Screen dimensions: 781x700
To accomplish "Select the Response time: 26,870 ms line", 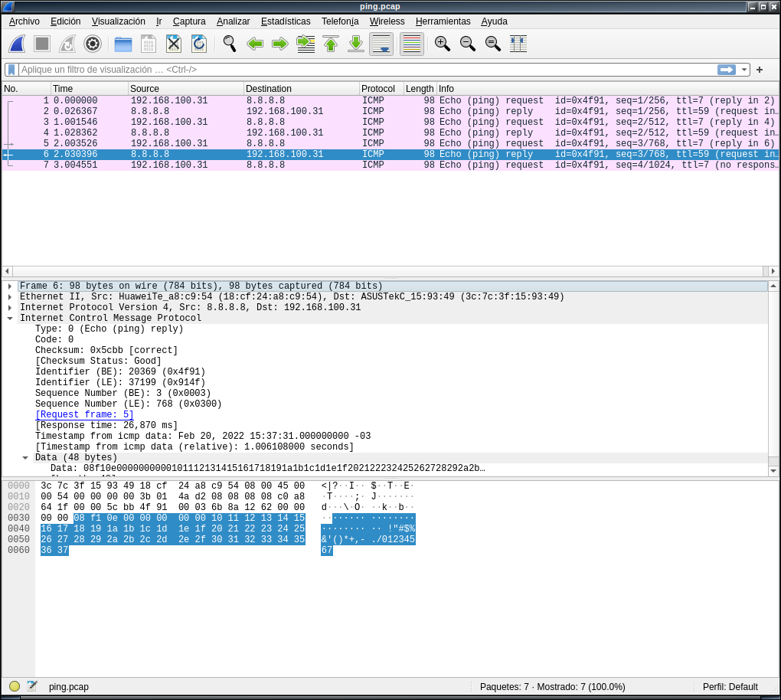I will point(106,426).
